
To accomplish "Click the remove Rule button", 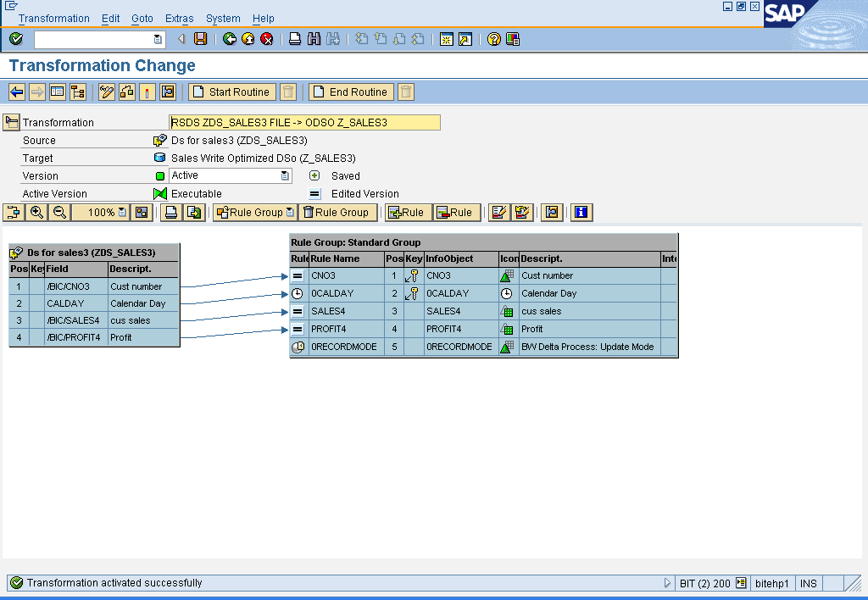I will (x=456, y=212).
